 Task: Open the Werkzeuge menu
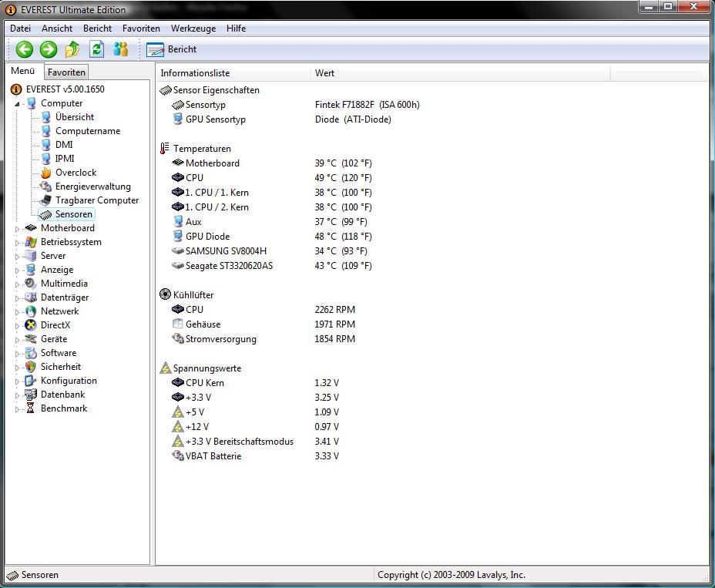tap(193, 29)
